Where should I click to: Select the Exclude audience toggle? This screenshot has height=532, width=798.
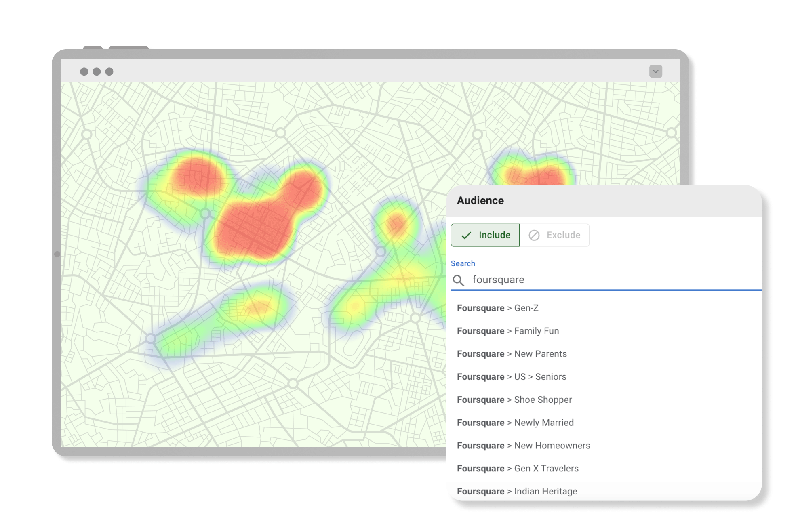click(554, 235)
